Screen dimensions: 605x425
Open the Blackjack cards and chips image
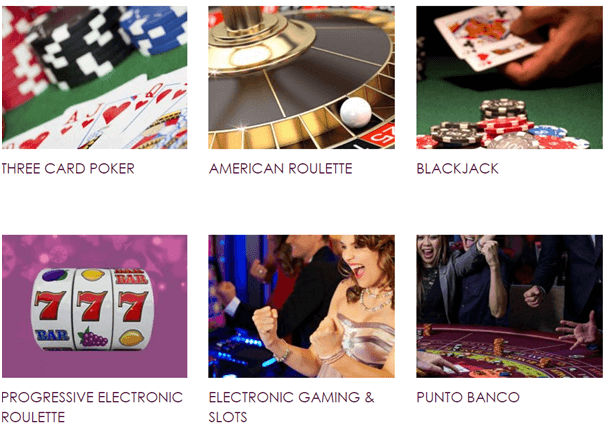click(x=509, y=77)
